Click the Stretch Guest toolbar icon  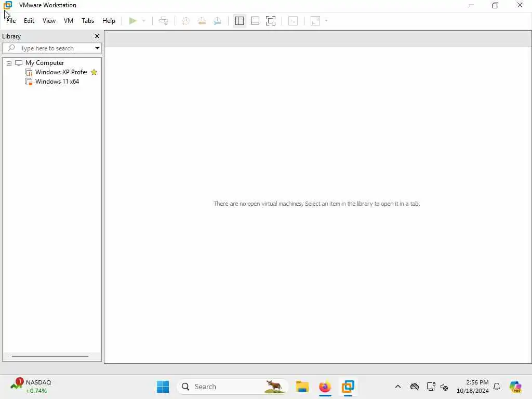point(315,21)
